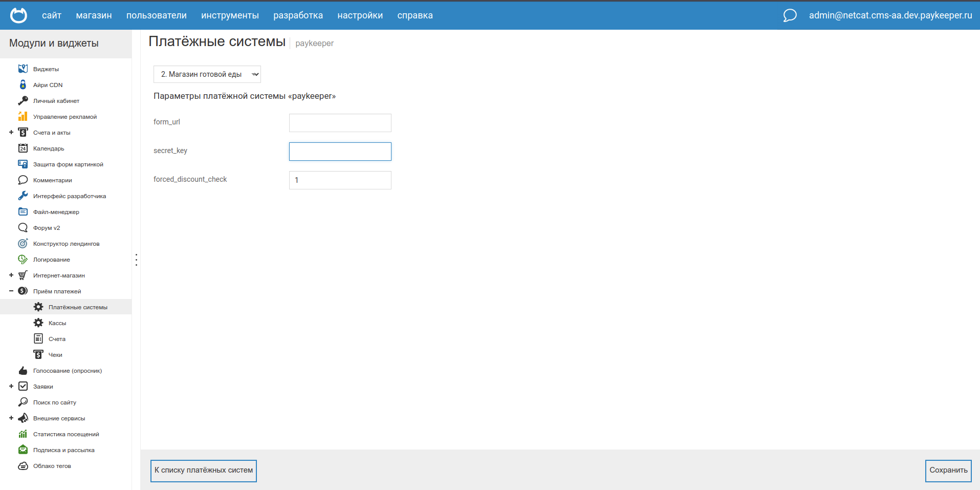Click the Управление рекламой chart icon
This screenshot has height=490, width=980.
[x=23, y=116]
